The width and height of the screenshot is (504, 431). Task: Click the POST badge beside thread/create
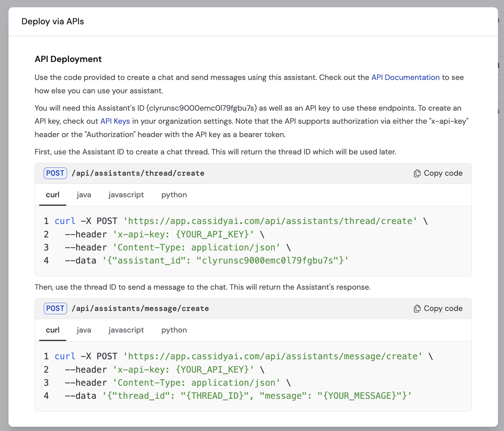point(55,173)
